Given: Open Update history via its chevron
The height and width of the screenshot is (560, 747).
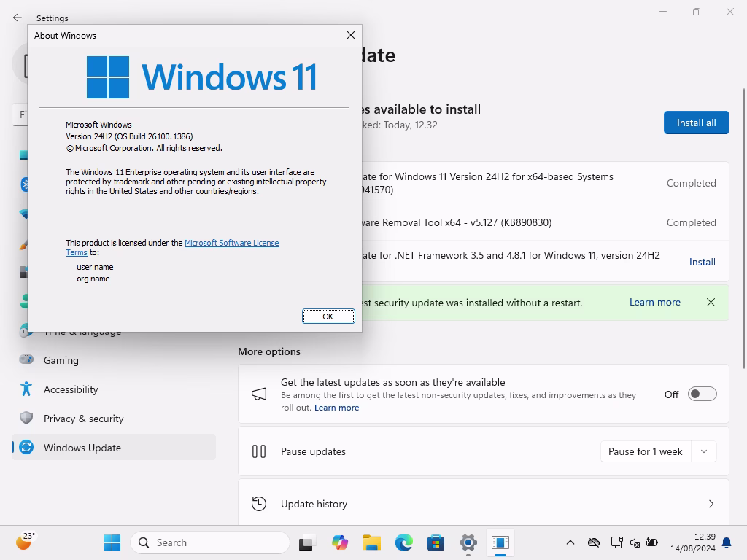Looking at the screenshot, I should click(x=711, y=504).
